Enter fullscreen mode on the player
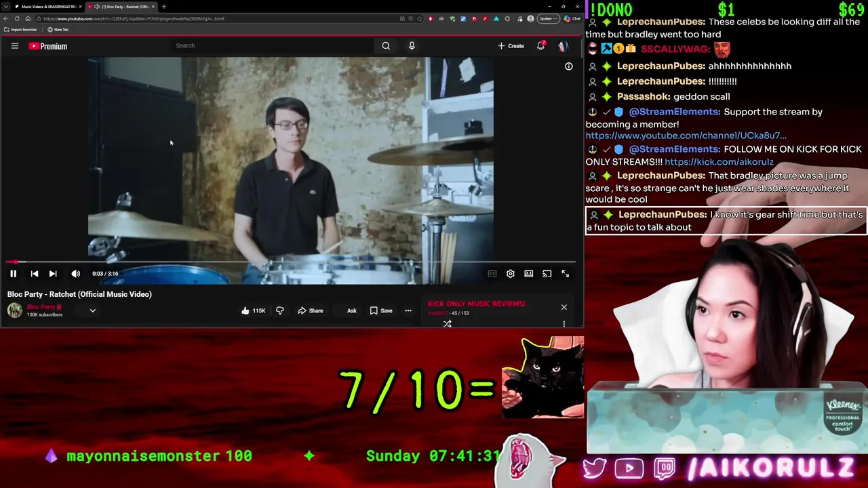 click(x=566, y=274)
